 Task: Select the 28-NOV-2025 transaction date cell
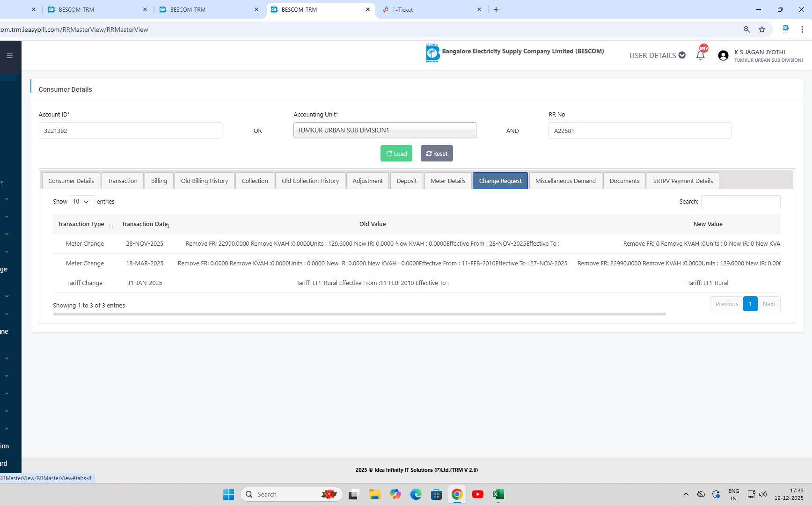click(x=145, y=244)
